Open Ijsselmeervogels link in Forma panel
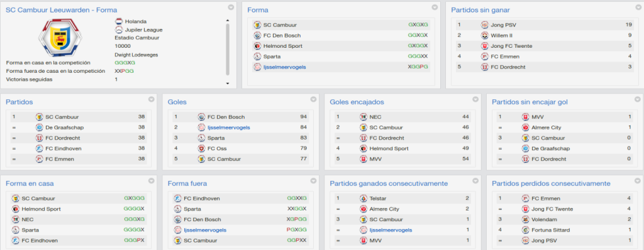The height and width of the screenshot is (250, 644). tap(284, 67)
